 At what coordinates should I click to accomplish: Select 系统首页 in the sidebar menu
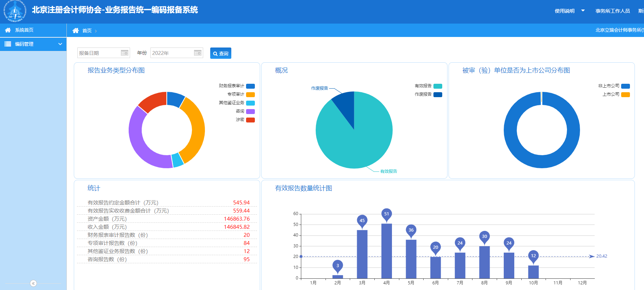tap(24, 30)
